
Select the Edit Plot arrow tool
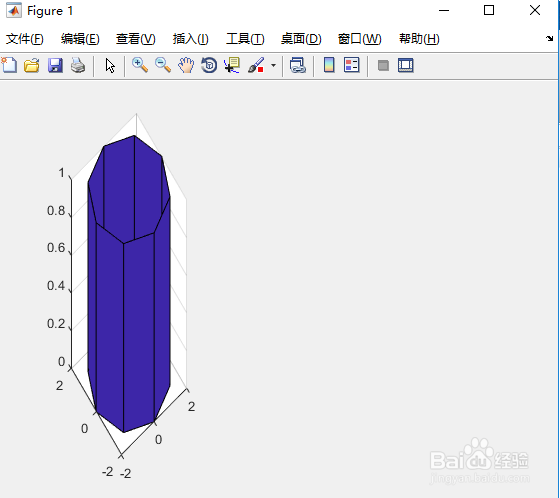tap(110, 66)
